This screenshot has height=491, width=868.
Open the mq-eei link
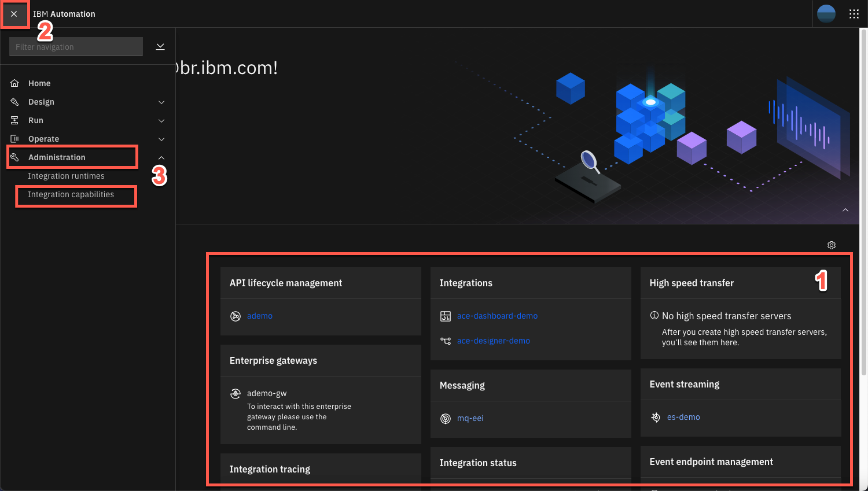point(470,418)
